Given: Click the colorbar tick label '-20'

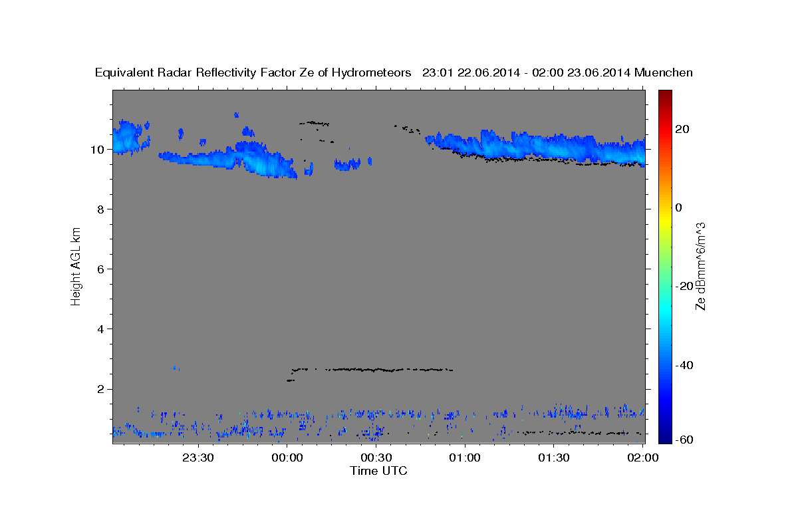Looking at the screenshot, I should 684,286.
